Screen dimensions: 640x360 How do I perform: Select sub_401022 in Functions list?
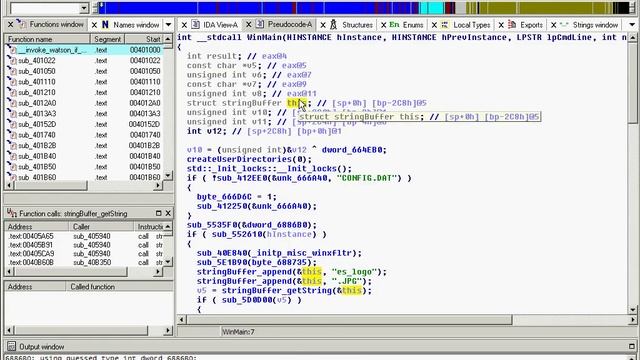pos(84,61)
